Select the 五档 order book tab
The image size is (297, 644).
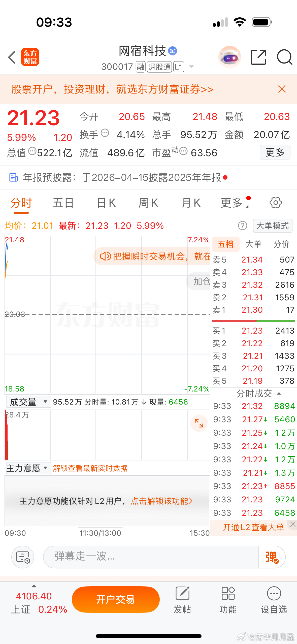(225, 244)
